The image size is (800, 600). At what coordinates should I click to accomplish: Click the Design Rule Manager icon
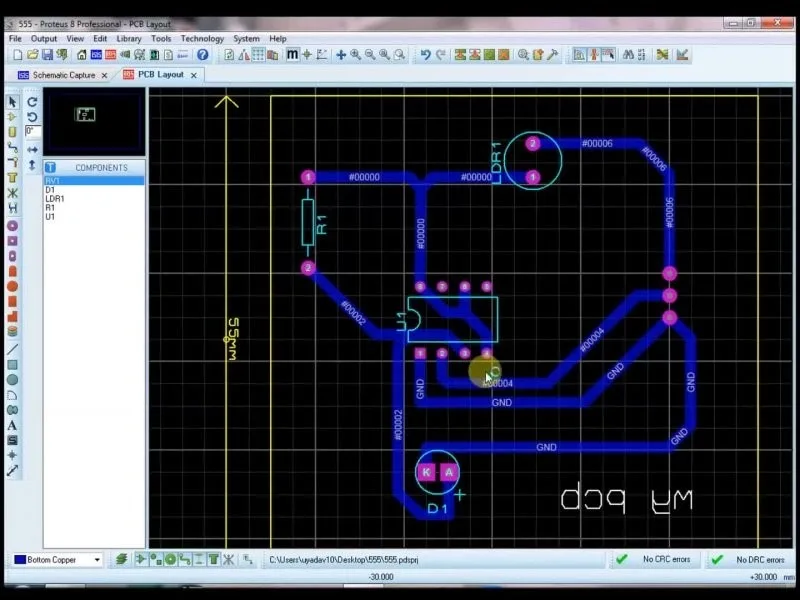[x=682, y=55]
